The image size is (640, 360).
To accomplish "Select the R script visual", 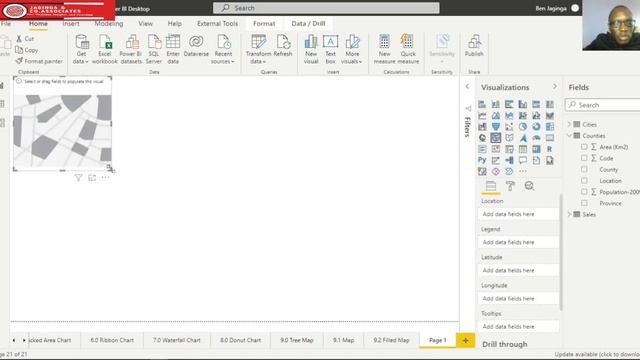I will tap(550, 149).
